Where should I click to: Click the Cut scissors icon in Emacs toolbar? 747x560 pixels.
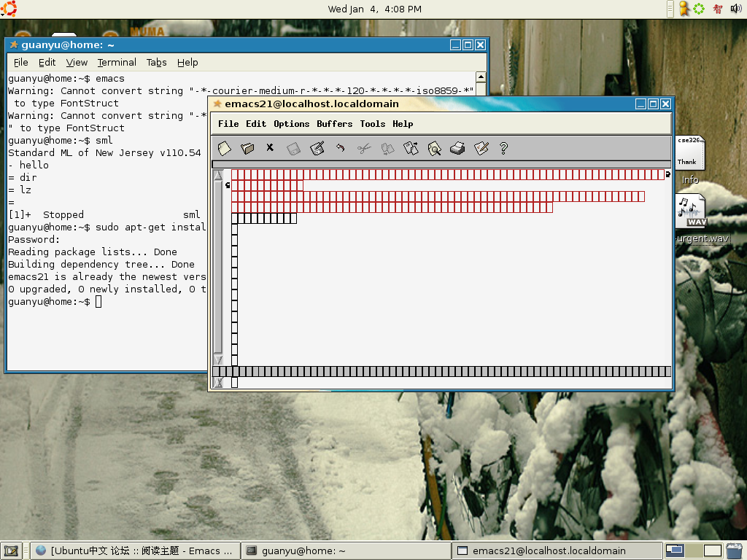point(364,149)
